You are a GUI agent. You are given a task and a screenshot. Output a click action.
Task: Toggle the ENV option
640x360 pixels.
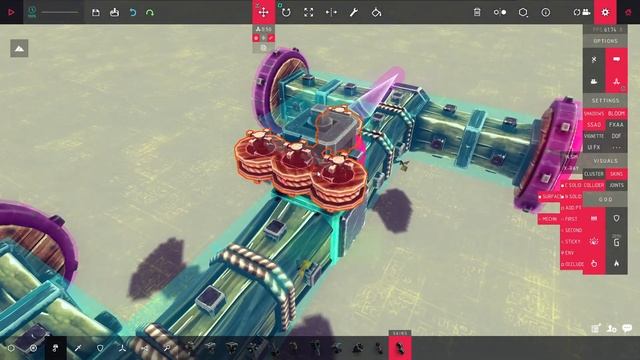pyautogui.click(x=571, y=253)
